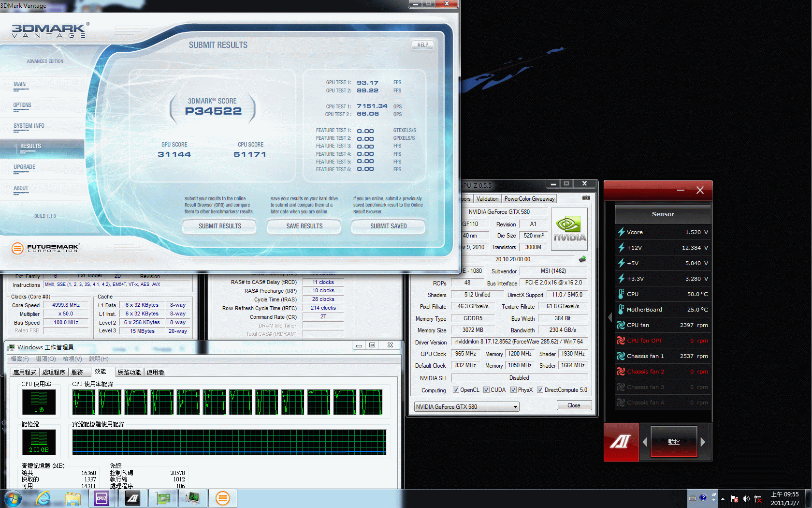Show hidden tray icons arrow
Viewport: 812px width, 508px height.
click(723, 499)
